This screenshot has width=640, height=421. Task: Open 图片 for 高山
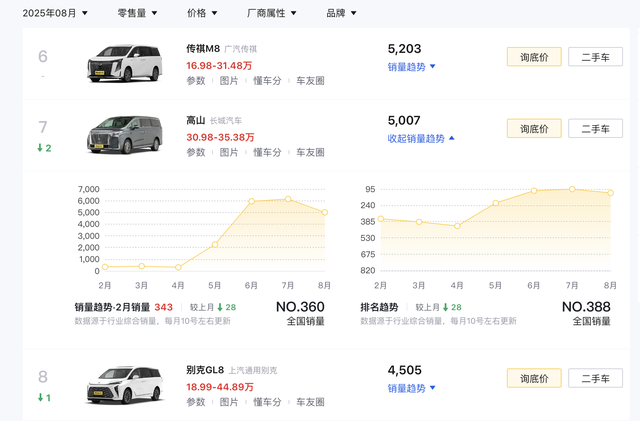(x=229, y=152)
